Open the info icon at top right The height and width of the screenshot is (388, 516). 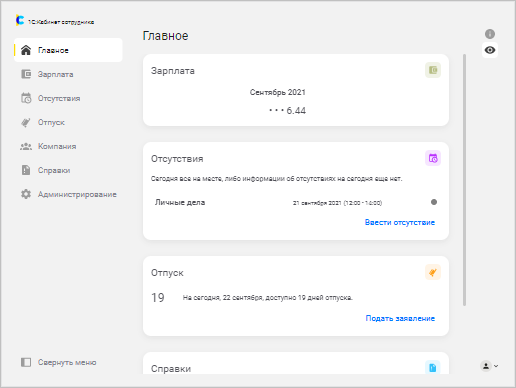(x=490, y=34)
